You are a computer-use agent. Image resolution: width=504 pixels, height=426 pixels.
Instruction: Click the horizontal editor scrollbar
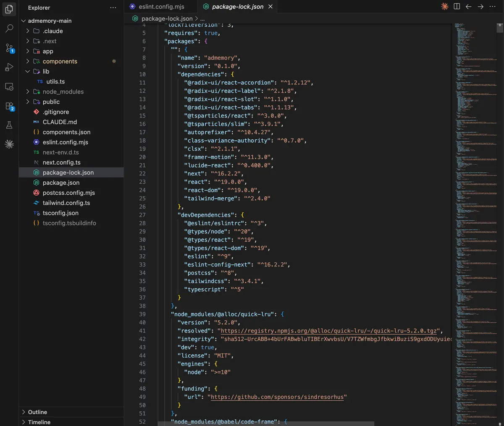tap(266, 423)
